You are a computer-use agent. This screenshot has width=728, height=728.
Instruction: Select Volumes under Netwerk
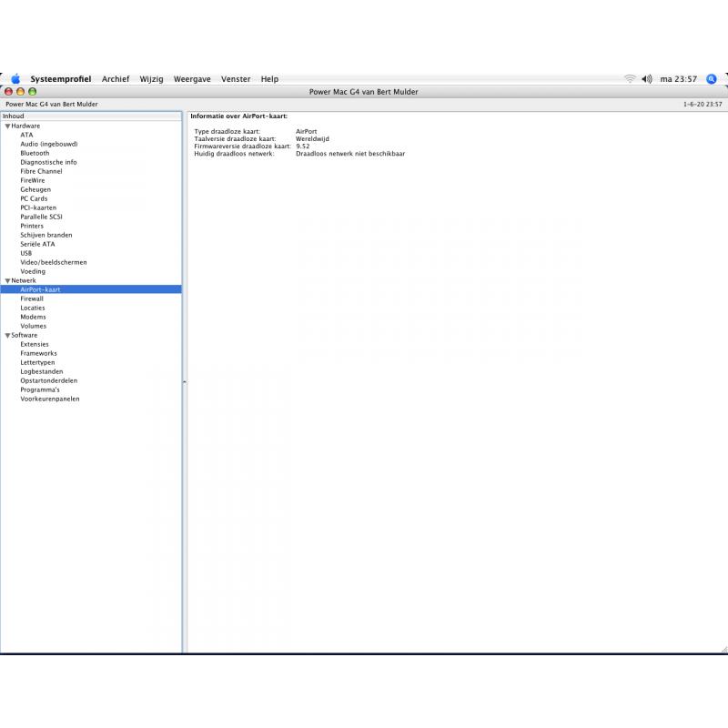[33, 326]
